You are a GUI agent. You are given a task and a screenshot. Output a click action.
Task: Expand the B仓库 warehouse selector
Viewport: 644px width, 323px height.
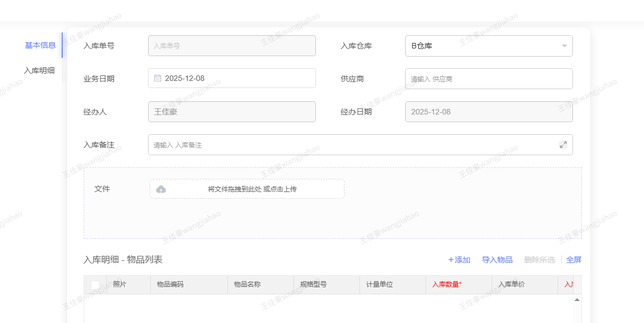pyautogui.click(x=484, y=46)
